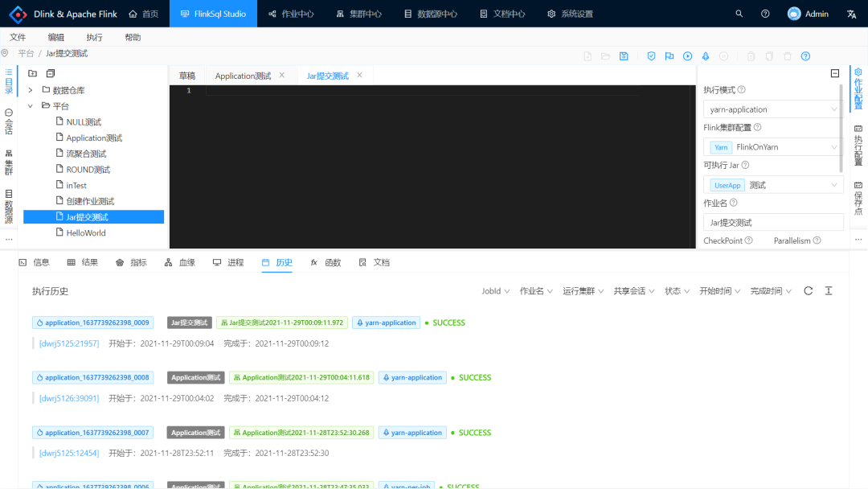Close the Jar提交测试 editor tab

pyautogui.click(x=360, y=76)
